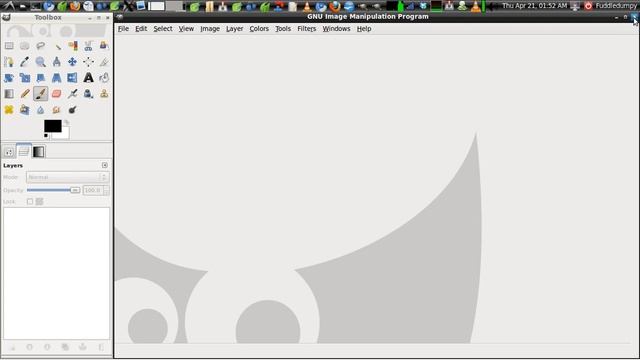Select the Flip tool
This screenshot has width=640, height=360.
pyautogui.click(x=72, y=78)
